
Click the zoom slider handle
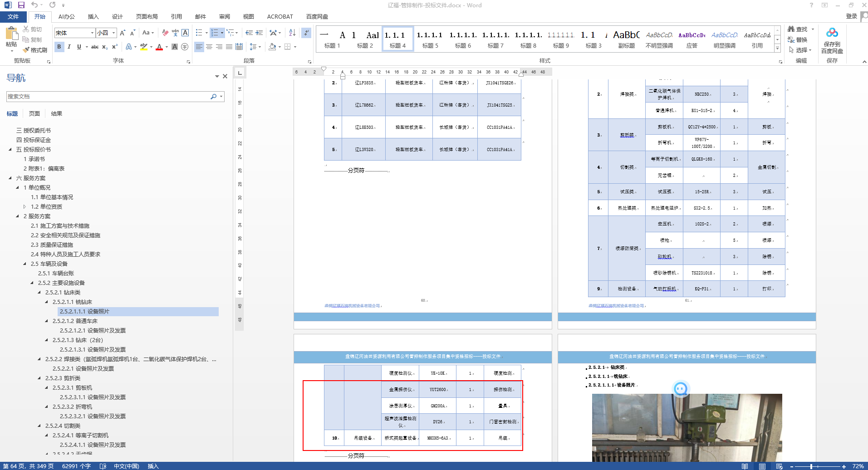[x=811, y=466]
